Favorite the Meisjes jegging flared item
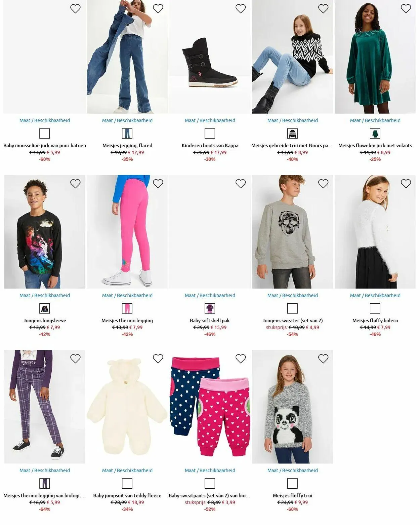This screenshot has width=420, height=525. click(158, 9)
